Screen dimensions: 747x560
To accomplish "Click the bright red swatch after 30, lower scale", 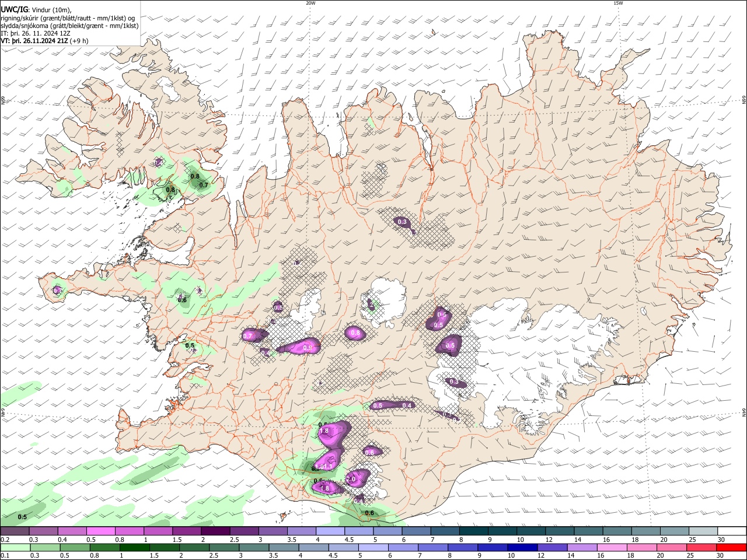I will (x=731, y=547).
